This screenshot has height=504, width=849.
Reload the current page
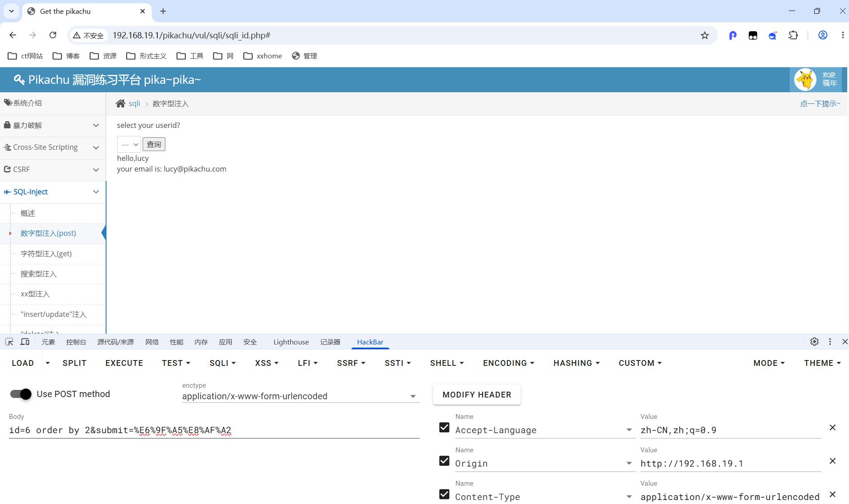(53, 35)
